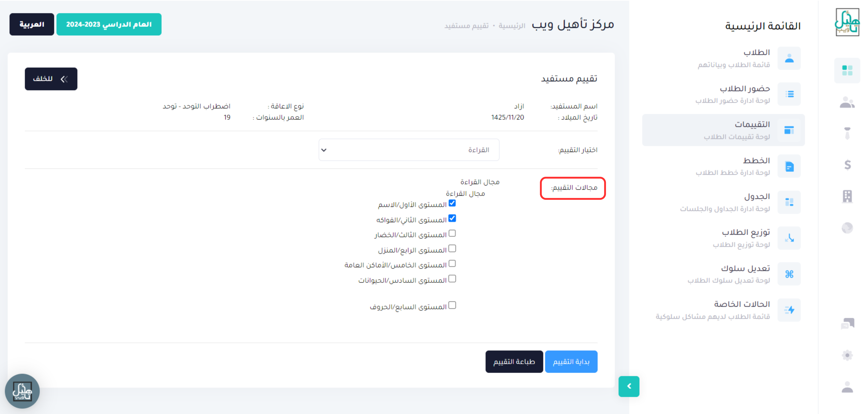The height and width of the screenshot is (414, 868).
Task: Click the الجدول schedule icon
Action: [x=789, y=202]
